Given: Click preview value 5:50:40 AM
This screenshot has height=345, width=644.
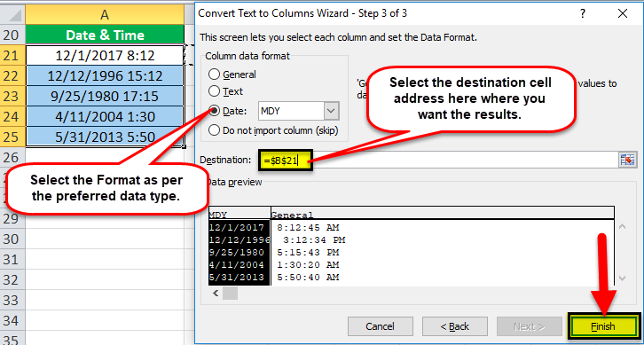Looking at the screenshot, I should pyautogui.click(x=308, y=278).
